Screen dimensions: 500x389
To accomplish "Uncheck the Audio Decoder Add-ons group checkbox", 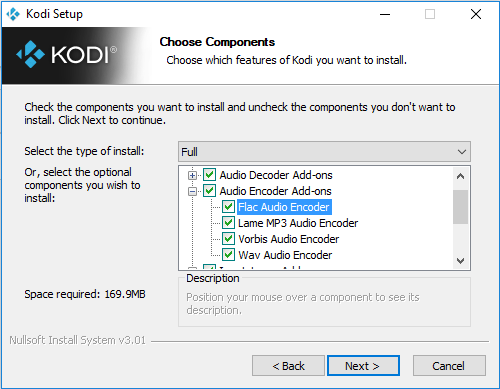I will pyautogui.click(x=209, y=175).
